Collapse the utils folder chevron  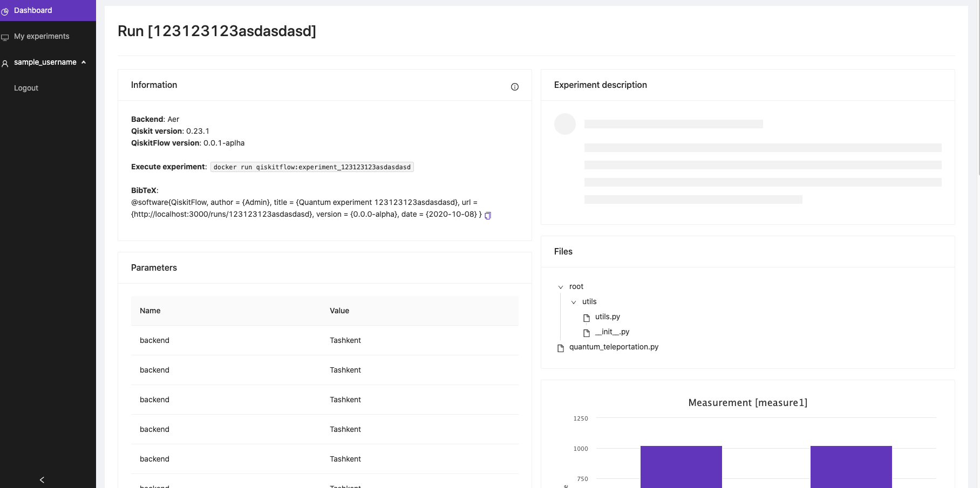tap(574, 302)
